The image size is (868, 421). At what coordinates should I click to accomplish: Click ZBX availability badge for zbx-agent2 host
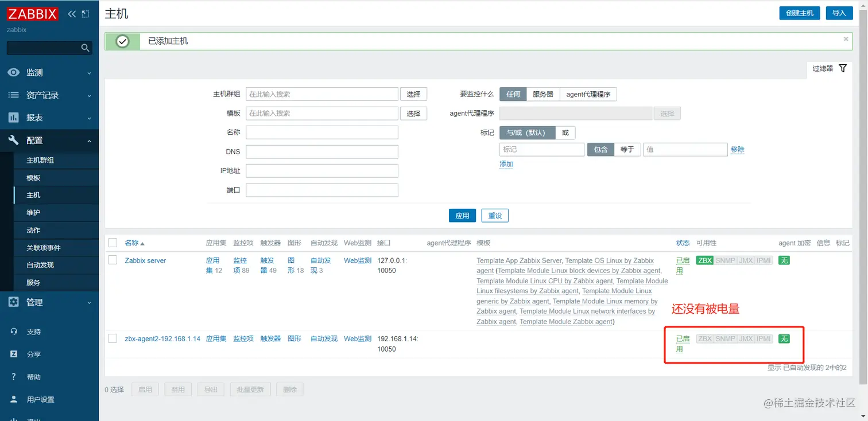click(x=704, y=339)
